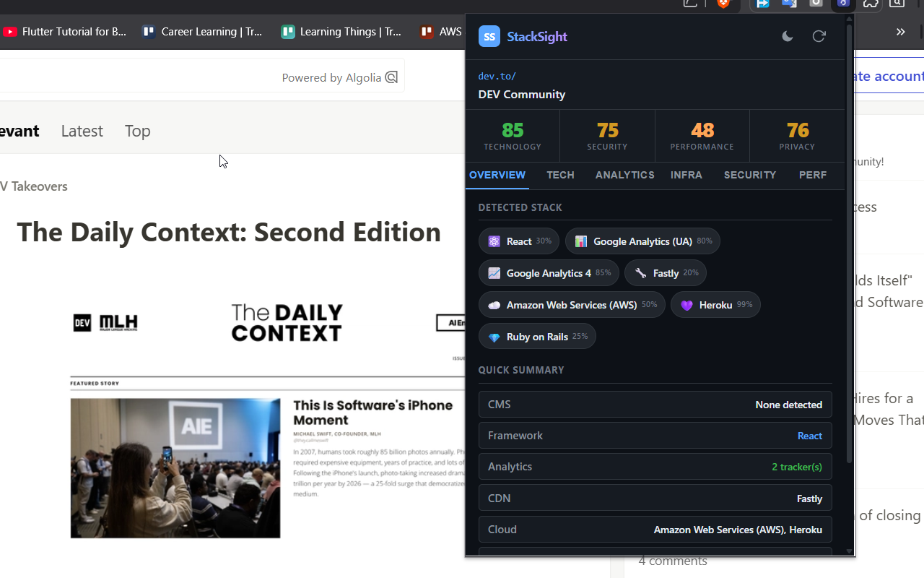Select the Top sort tab on dev.to
The width and height of the screenshot is (924, 578).
click(x=137, y=131)
